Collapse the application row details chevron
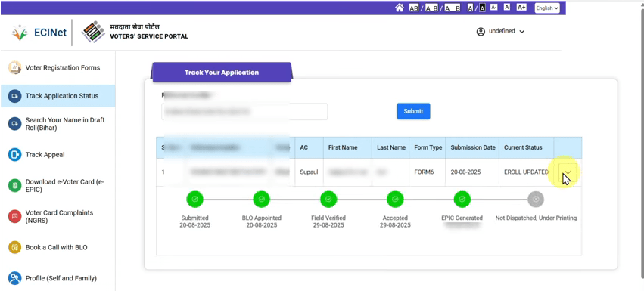 568,172
